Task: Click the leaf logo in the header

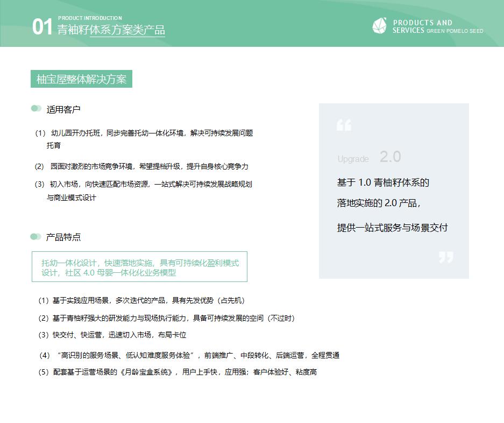Action: [379, 26]
